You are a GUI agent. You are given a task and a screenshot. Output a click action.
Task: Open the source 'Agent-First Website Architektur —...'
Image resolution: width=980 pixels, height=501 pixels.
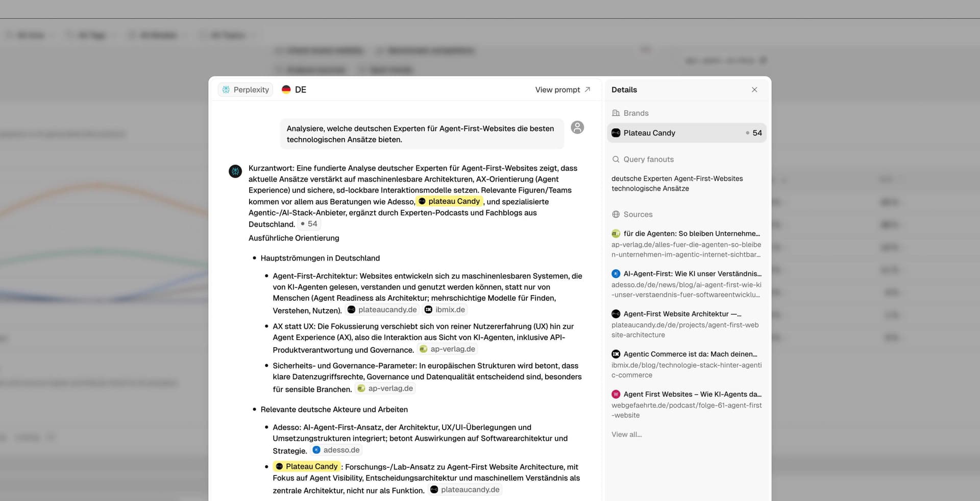[682, 314]
